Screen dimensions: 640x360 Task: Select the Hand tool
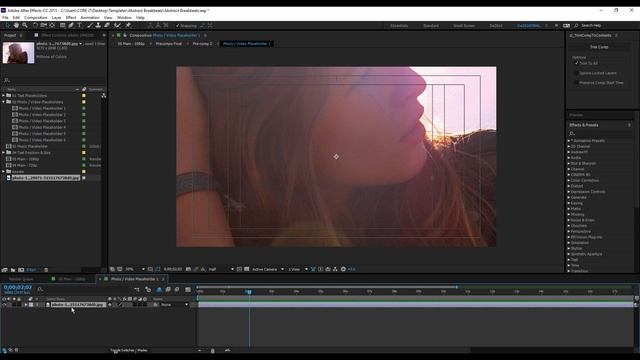pyautogui.click(x=16, y=25)
